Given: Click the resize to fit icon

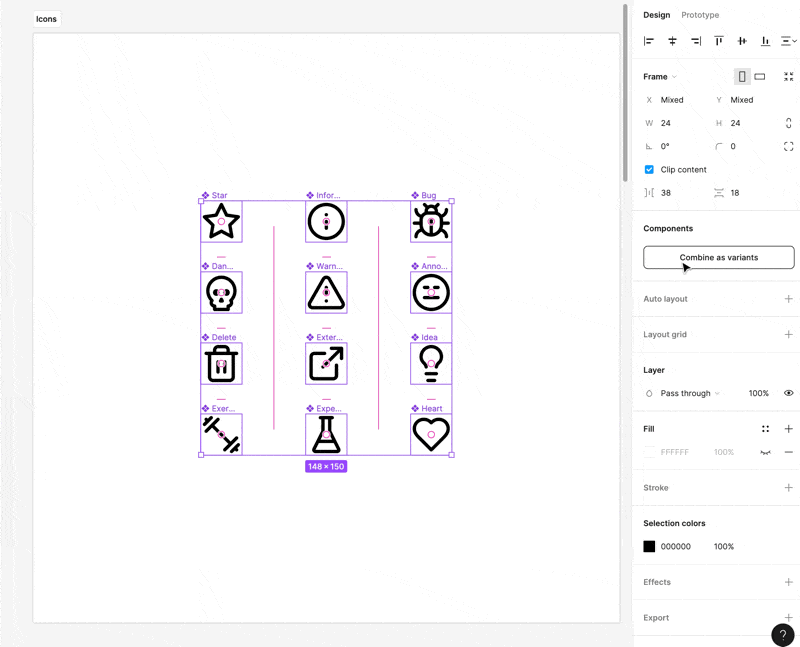Looking at the screenshot, I should pos(788,76).
